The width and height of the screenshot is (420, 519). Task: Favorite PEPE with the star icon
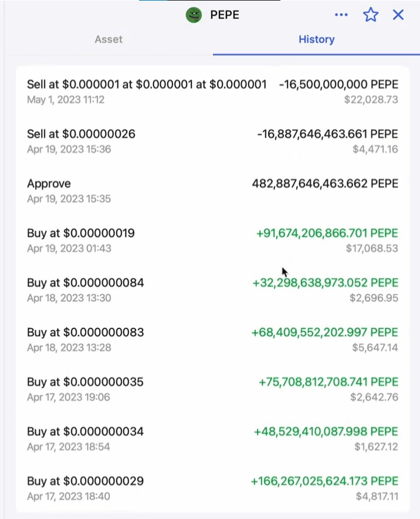[x=370, y=15]
